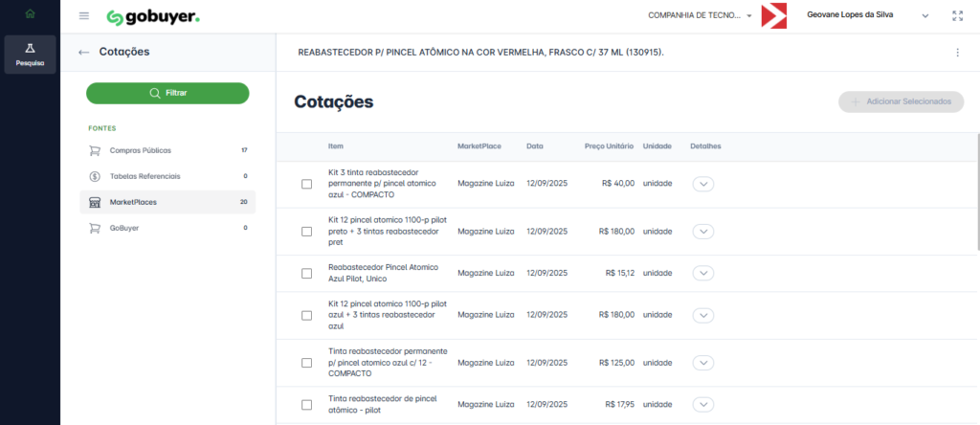980x425 pixels.
Task: Click the gobuyer logo
Action: tap(153, 16)
